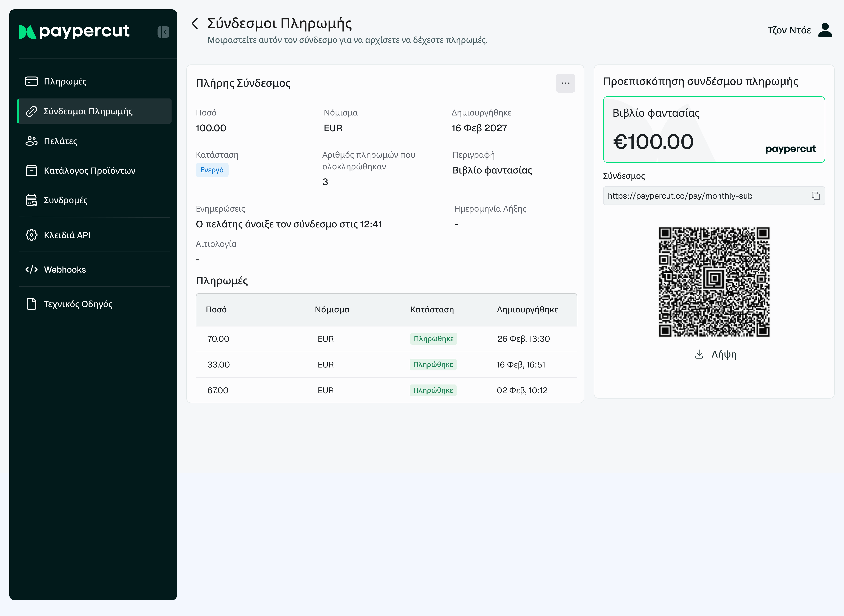
Task: Go back using the arrow beside the title
Action: tap(195, 23)
